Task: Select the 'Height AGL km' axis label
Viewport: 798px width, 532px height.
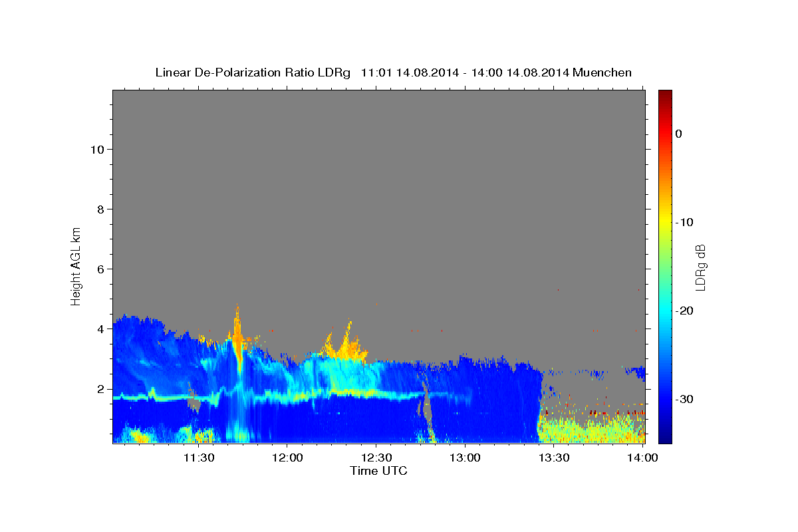Action: 76,266
